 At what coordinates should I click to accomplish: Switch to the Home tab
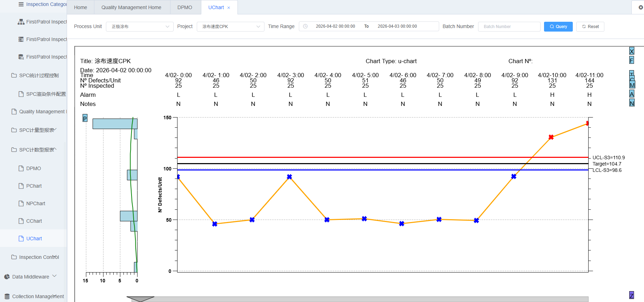coord(80,7)
